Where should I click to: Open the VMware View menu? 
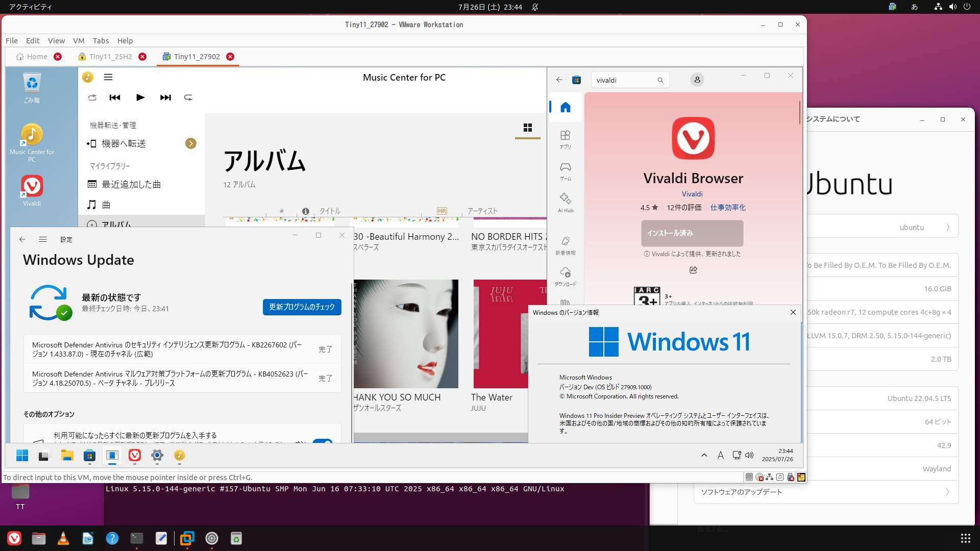tap(56, 41)
